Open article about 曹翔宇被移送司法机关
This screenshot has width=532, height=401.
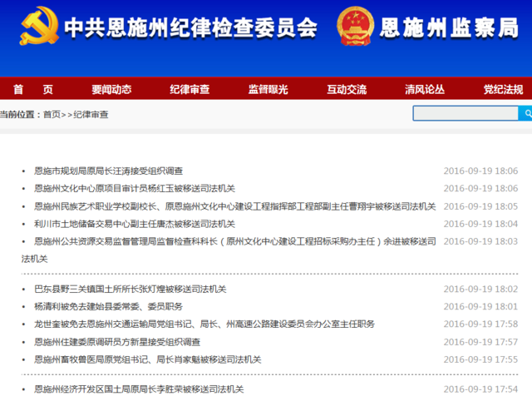pos(234,206)
